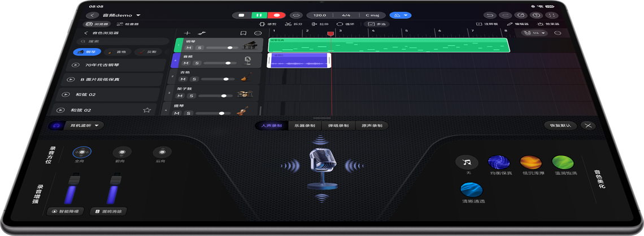644x236 pixels.
Task: Select the purple audio waveform clip
Action: pos(299,61)
